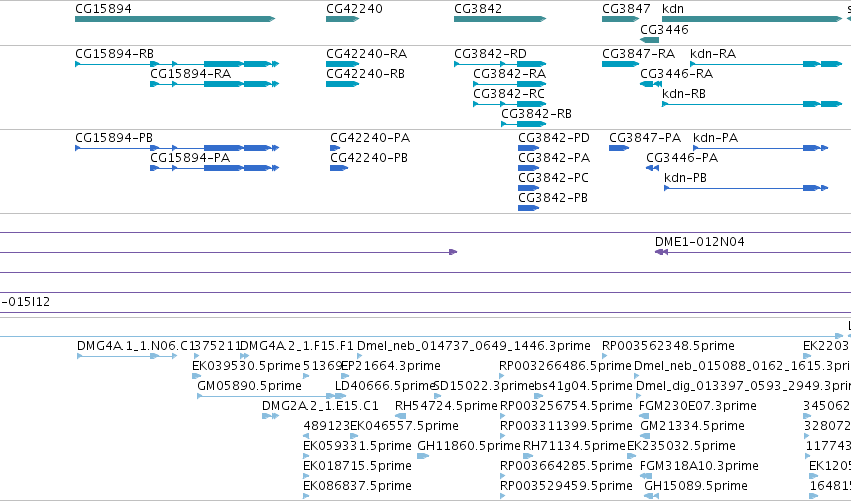Select EST FGM318A10.3prime
This screenshot has width=851, height=501.
tap(699, 466)
